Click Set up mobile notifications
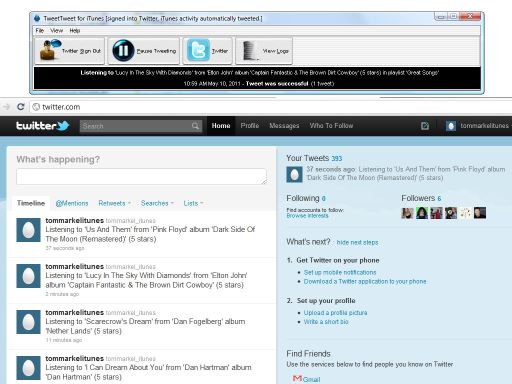 tap(340, 272)
